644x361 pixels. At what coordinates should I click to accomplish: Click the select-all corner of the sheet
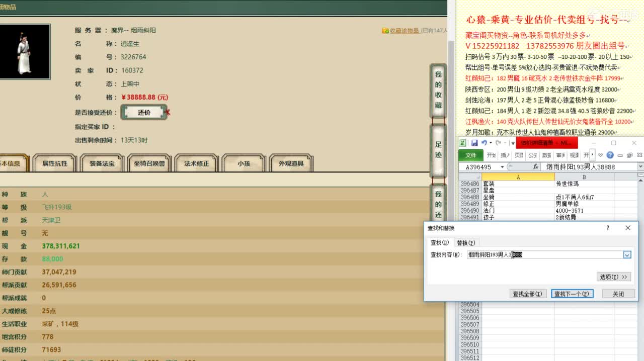click(470, 177)
